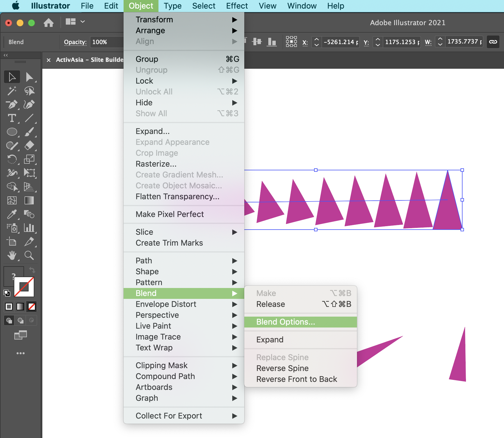Image resolution: width=504 pixels, height=438 pixels.
Task: Select the Hand tool
Action: pyautogui.click(x=12, y=255)
